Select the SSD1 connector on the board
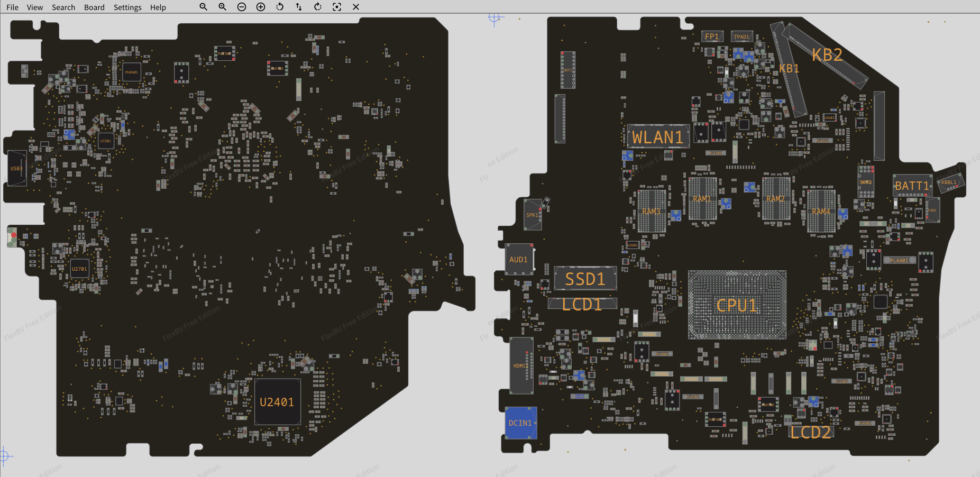The width and height of the screenshot is (980, 477). [x=585, y=279]
